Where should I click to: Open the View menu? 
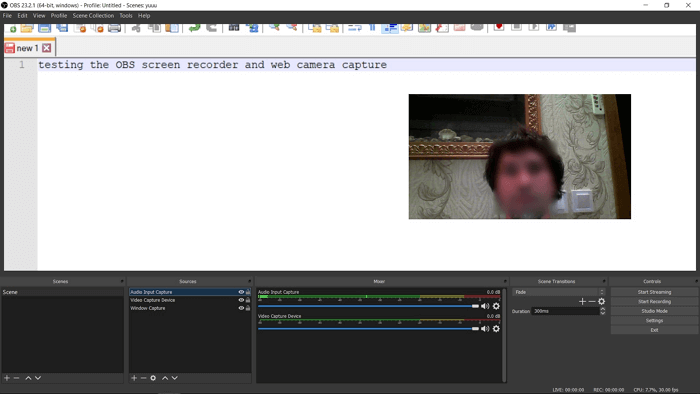click(39, 16)
